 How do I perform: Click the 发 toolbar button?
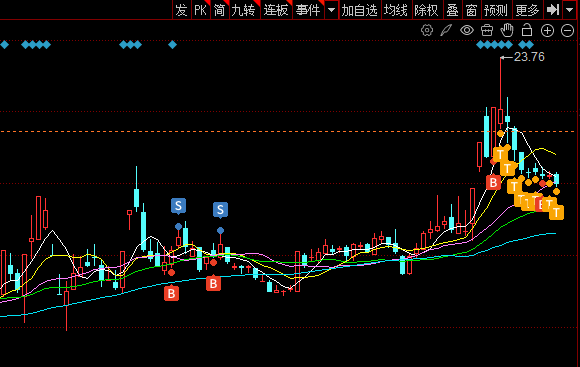point(182,10)
